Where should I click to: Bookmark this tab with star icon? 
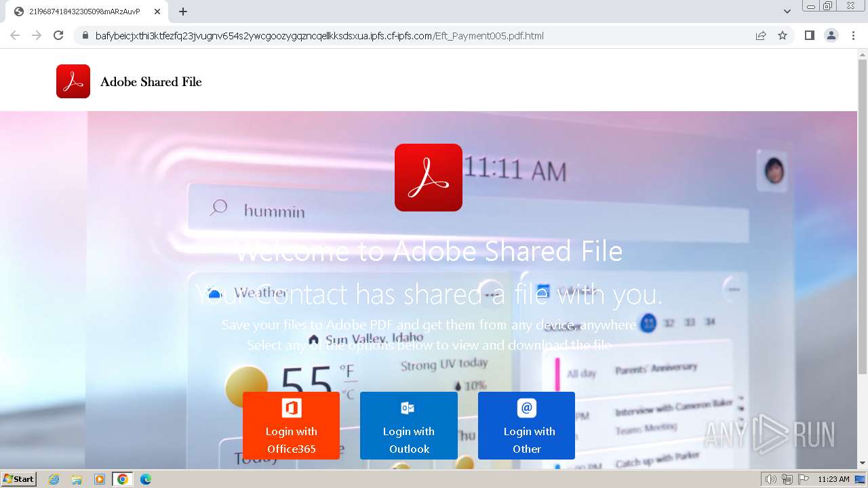point(783,36)
